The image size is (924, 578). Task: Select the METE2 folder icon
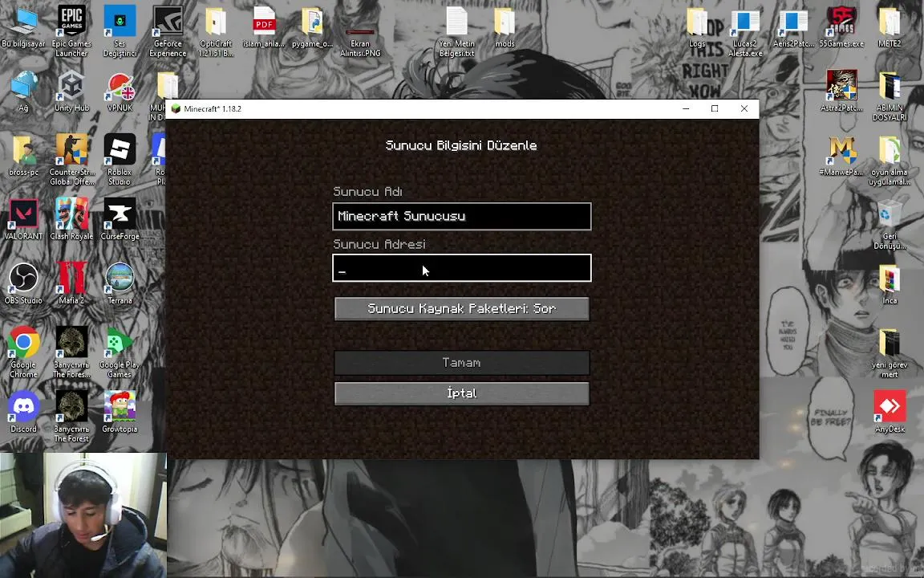(x=890, y=28)
